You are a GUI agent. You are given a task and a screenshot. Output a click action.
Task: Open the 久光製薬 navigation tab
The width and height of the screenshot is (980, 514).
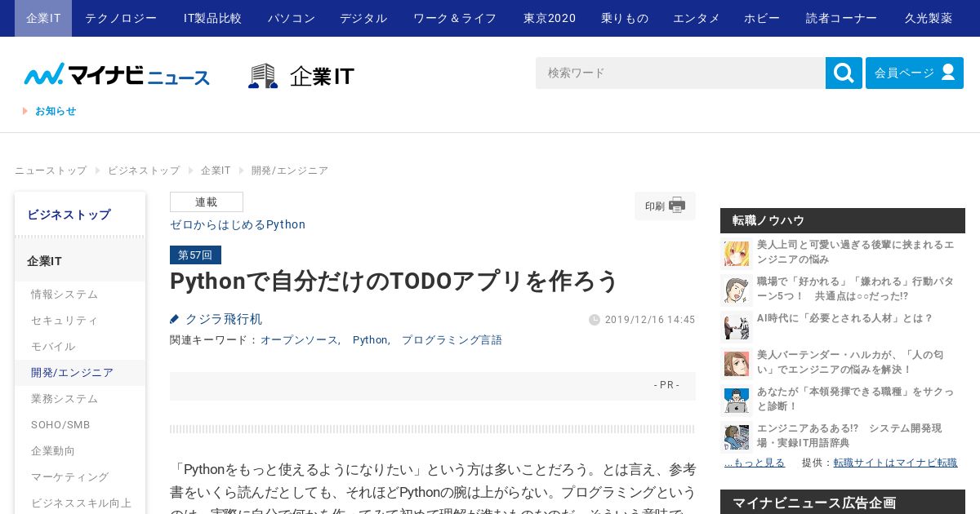tap(929, 18)
